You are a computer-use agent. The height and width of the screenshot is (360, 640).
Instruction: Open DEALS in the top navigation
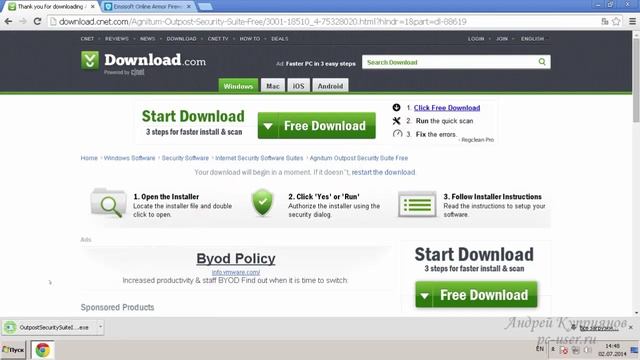pyautogui.click(x=280, y=38)
